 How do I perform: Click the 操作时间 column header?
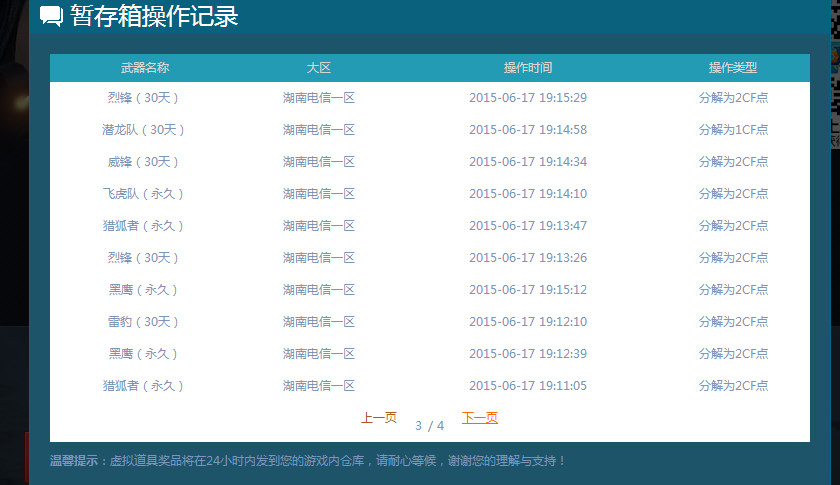[528, 68]
